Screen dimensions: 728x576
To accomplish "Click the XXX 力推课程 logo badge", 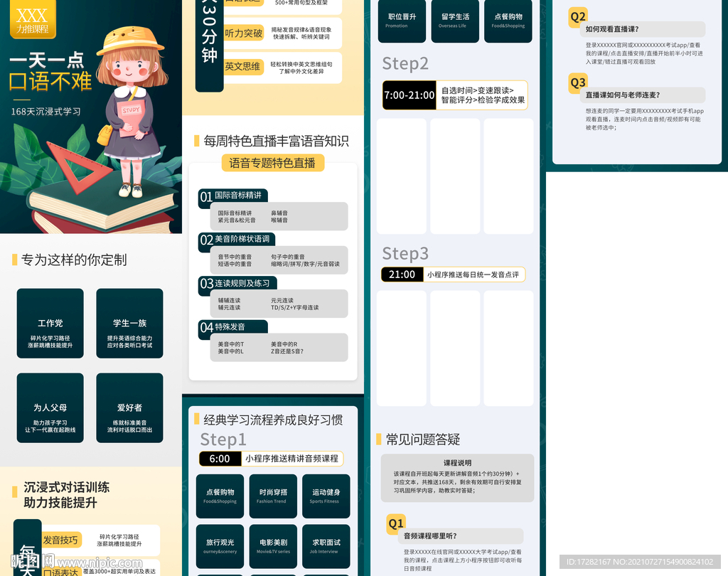I will [x=33, y=18].
